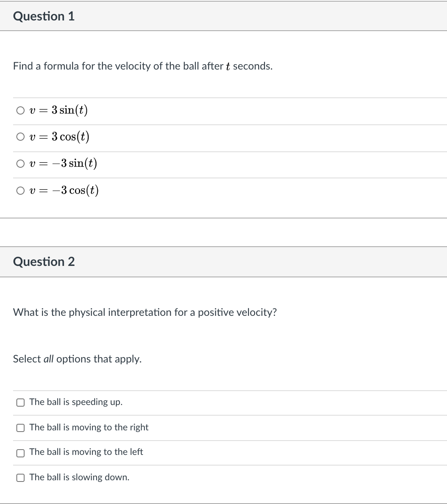Pick the v = −3 sin(t) radio button
This screenshot has height=504, width=447.
click(x=20, y=164)
